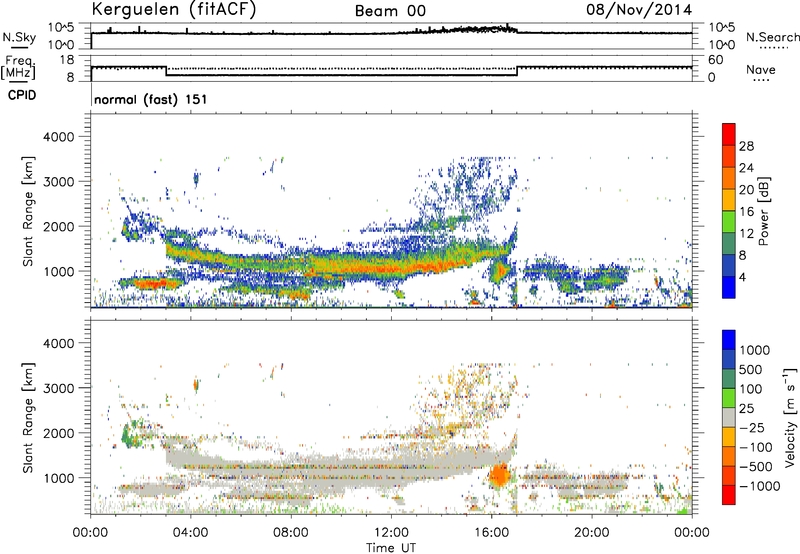
Task: Select the "N.Sky" legend label
Action: 19,37
